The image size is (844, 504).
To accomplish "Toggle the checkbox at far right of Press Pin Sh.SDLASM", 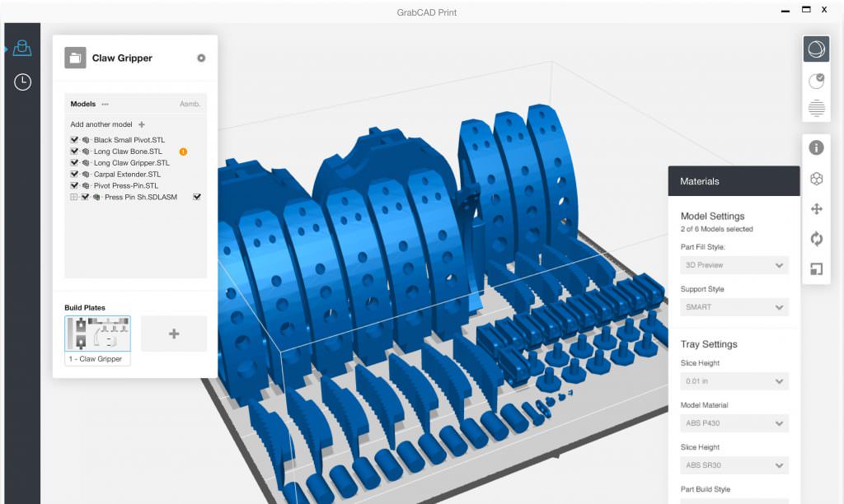I will [x=197, y=197].
